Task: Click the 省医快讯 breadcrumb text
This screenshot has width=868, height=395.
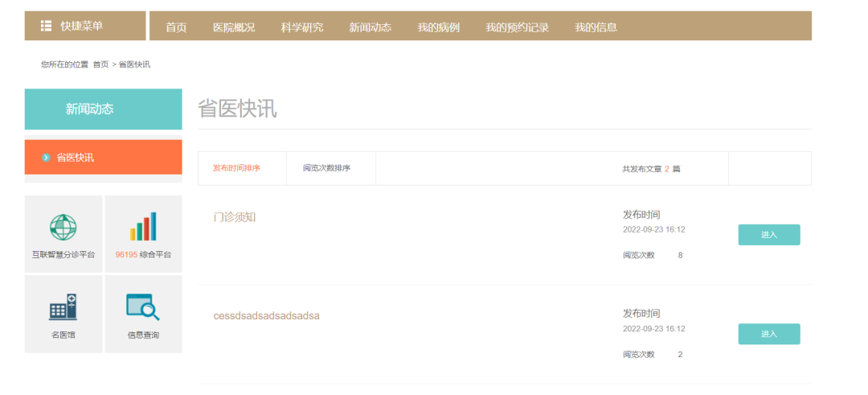Action: (134, 64)
